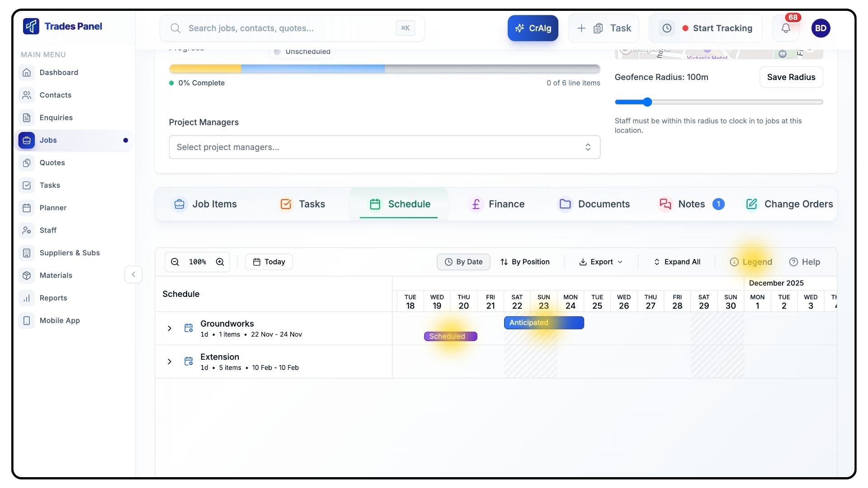This screenshot has width=868, height=488.
Task: Click the zoom in magnifier icon
Action: pos(220,262)
